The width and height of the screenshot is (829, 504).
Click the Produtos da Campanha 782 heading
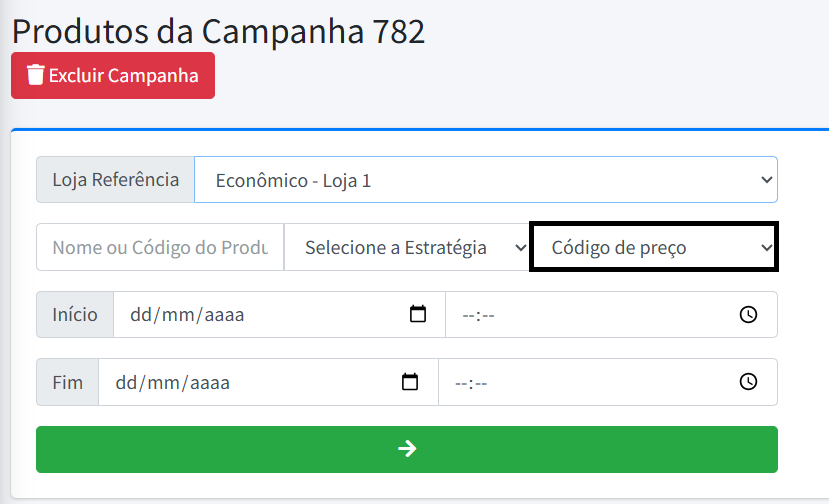tap(218, 30)
